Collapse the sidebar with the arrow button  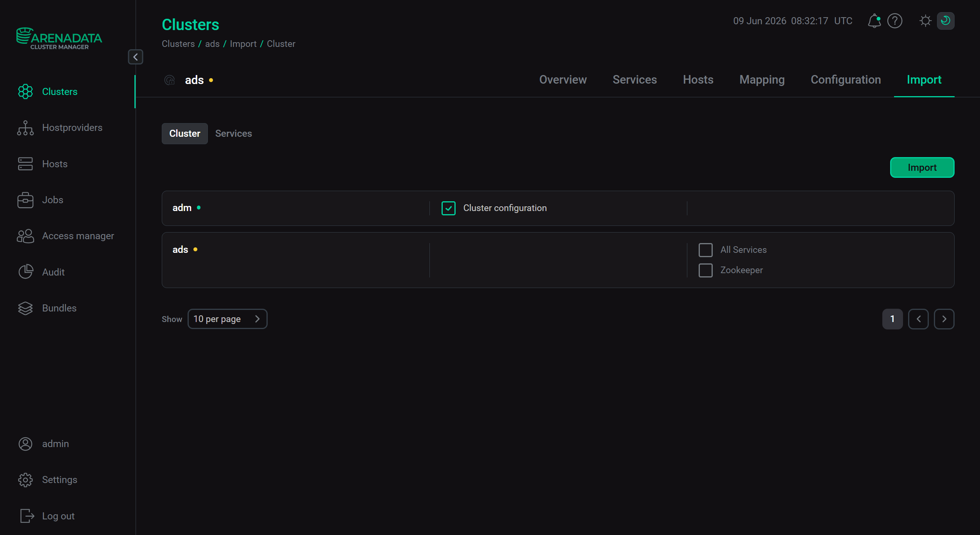click(136, 57)
